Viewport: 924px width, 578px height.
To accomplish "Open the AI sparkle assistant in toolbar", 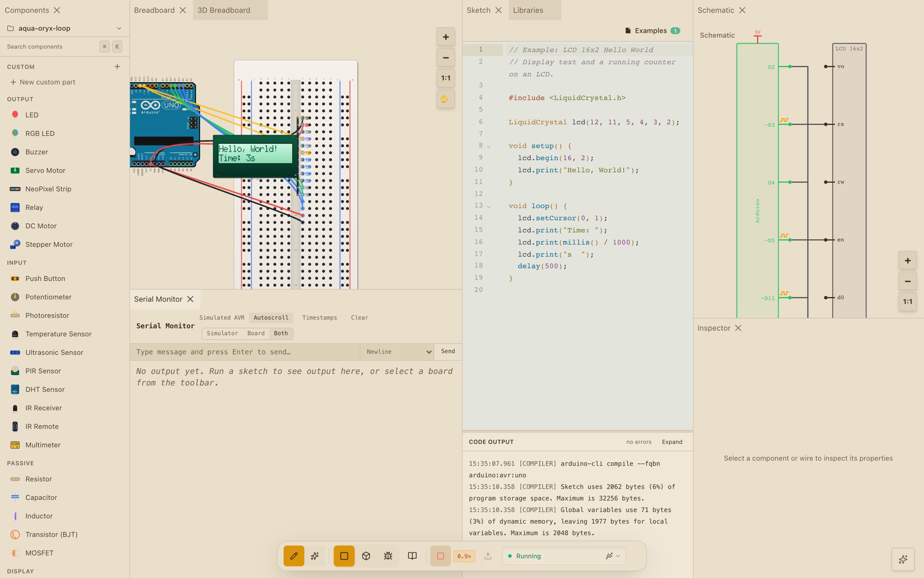I will coord(315,556).
